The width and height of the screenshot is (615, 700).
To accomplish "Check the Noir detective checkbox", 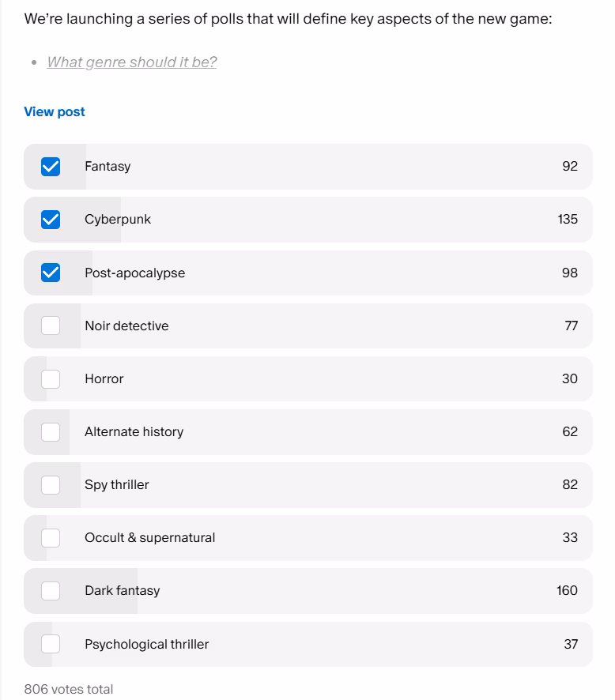I will [x=51, y=326].
